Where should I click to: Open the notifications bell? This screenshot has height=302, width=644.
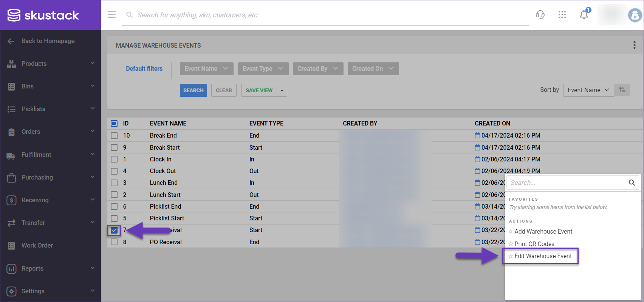[584, 15]
